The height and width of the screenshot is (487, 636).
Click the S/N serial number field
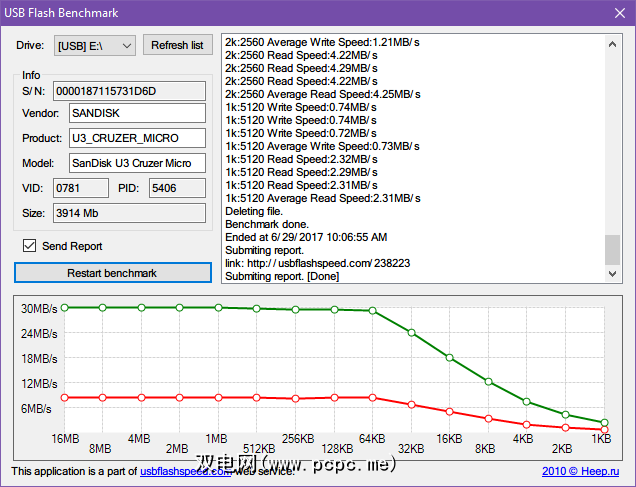[129, 92]
